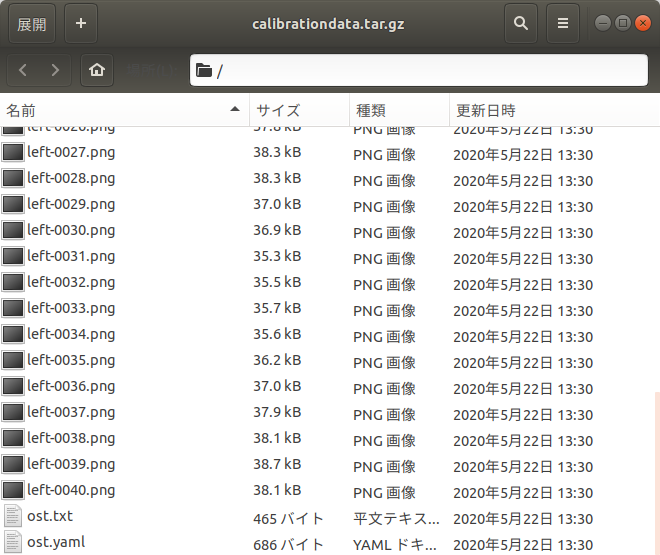Click file name left-0040.png
This screenshot has height=555, width=660.
tap(71, 491)
